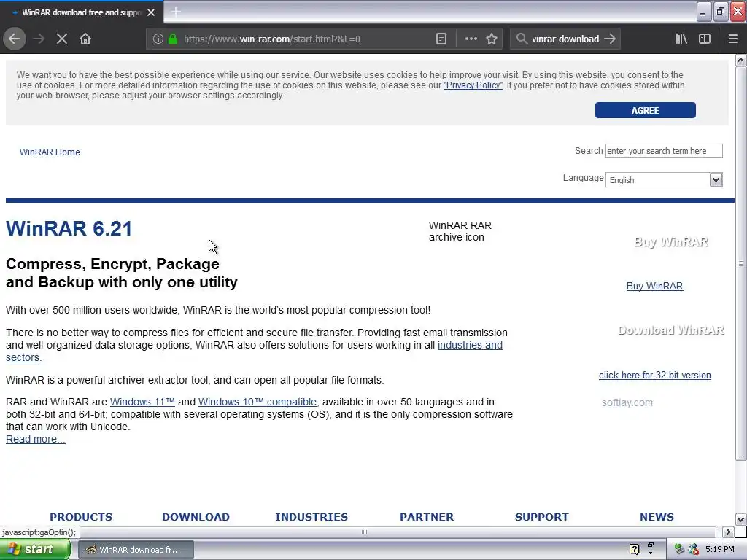Viewport: 747px width, 560px height.
Task: Click the green padlock security icon
Action: [173, 39]
